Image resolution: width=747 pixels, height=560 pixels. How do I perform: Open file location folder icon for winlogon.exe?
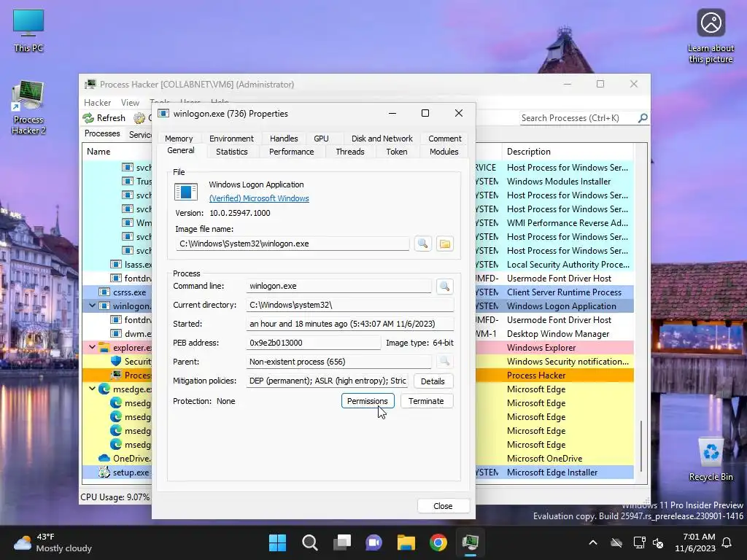444,244
